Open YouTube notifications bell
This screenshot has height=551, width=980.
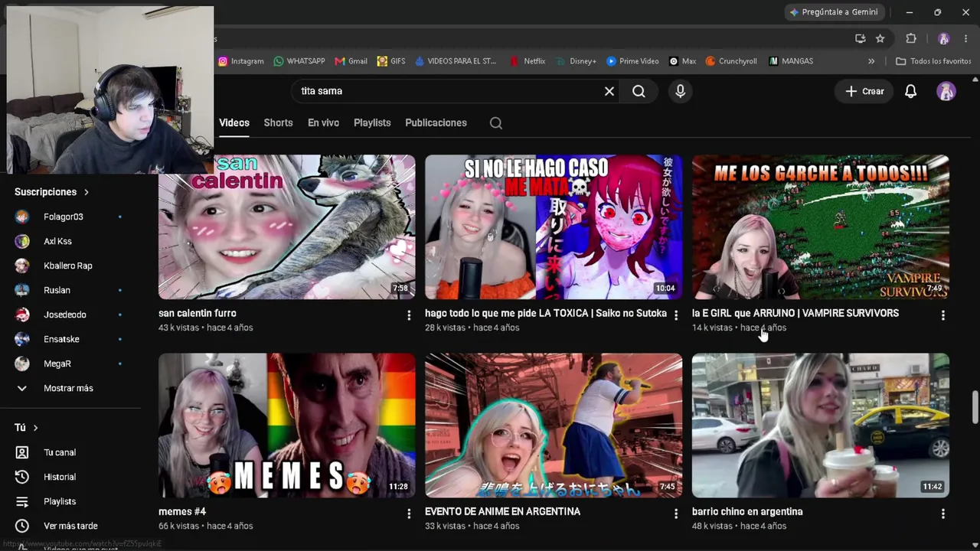pos(910,91)
